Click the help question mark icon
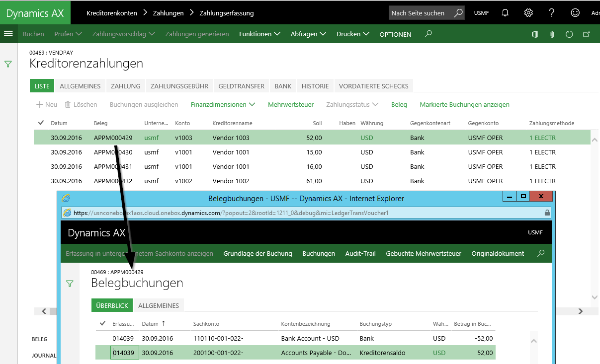The image size is (600, 364). point(552,13)
